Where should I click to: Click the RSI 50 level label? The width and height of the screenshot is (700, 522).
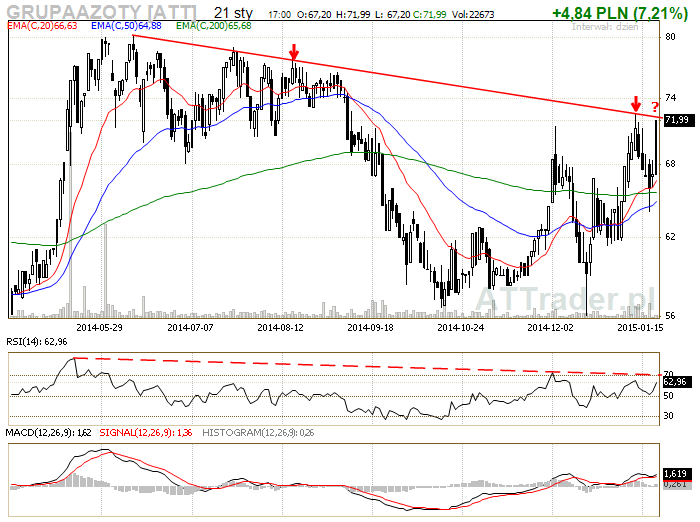point(668,396)
